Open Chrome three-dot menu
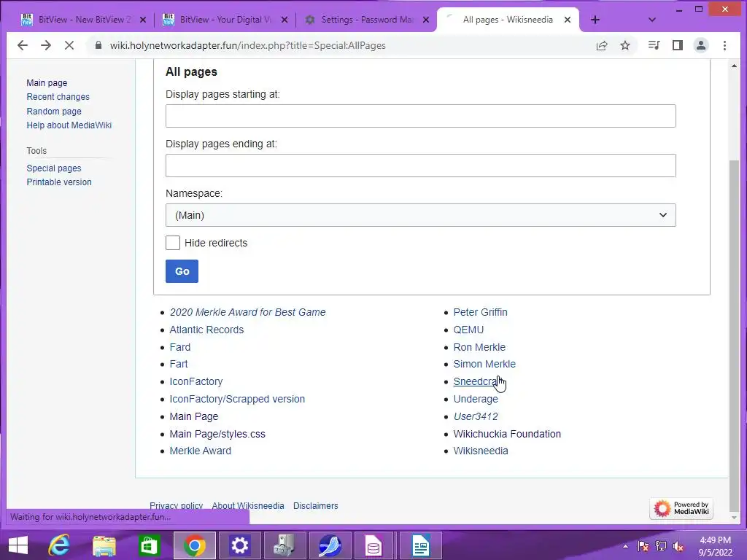This screenshot has height=560, width=747. (724, 45)
